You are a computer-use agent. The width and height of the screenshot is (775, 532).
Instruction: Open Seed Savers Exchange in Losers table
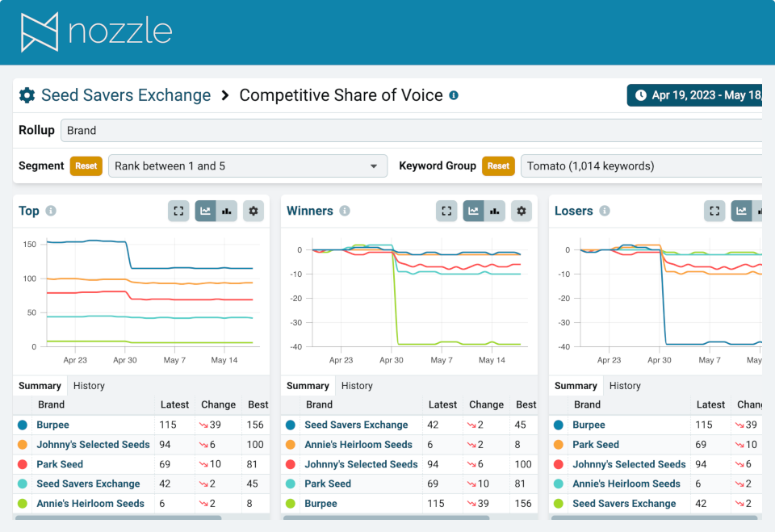coord(624,503)
